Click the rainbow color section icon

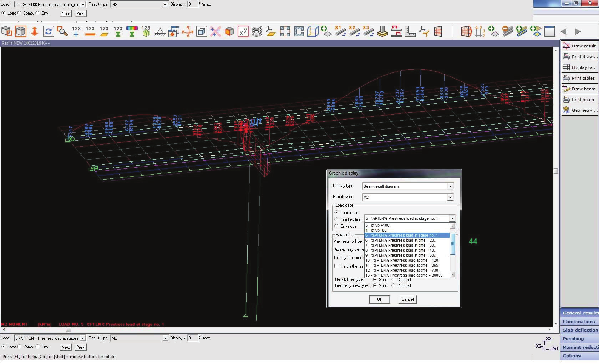[x=132, y=31]
